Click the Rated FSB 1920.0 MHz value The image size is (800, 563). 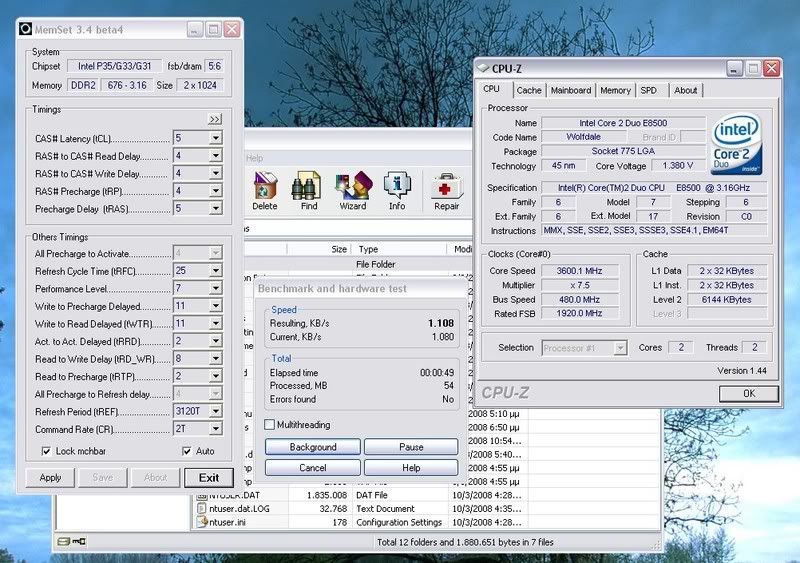tap(580, 313)
